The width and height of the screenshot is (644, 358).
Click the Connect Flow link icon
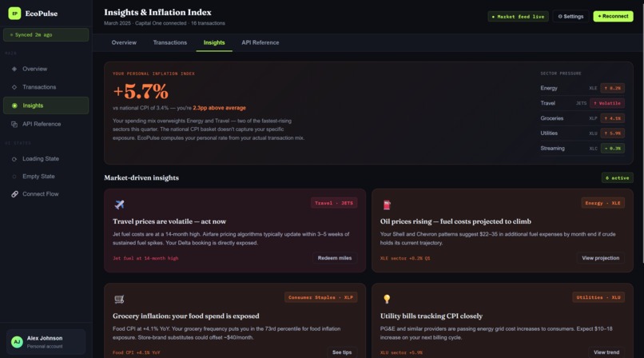coord(14,194)
